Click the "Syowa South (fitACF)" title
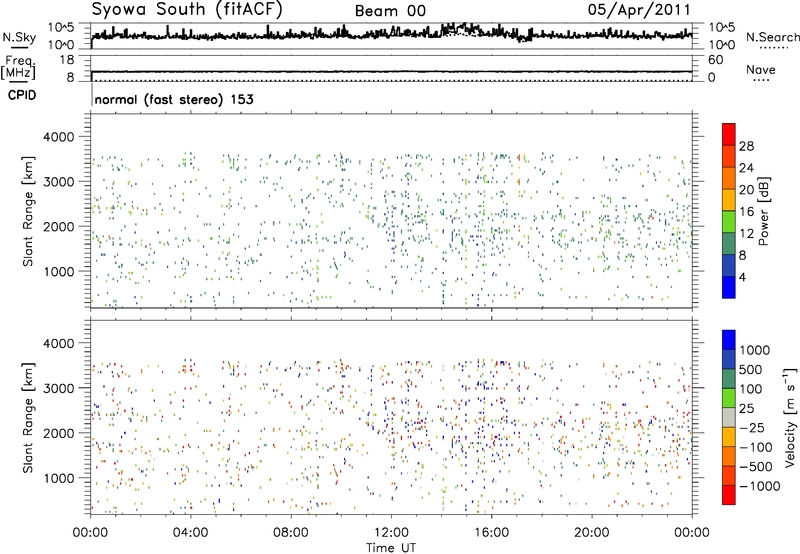Screen dimensions: 800x554 [x=187, y=9]
